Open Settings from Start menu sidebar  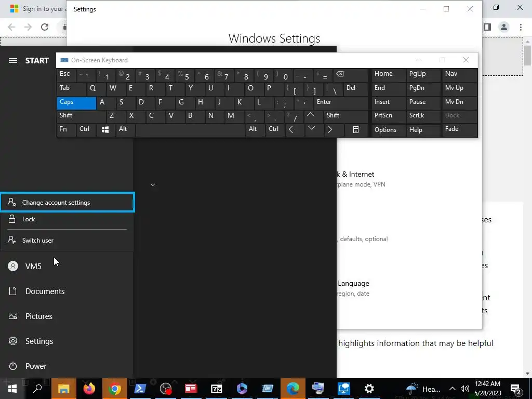[66, 341]
